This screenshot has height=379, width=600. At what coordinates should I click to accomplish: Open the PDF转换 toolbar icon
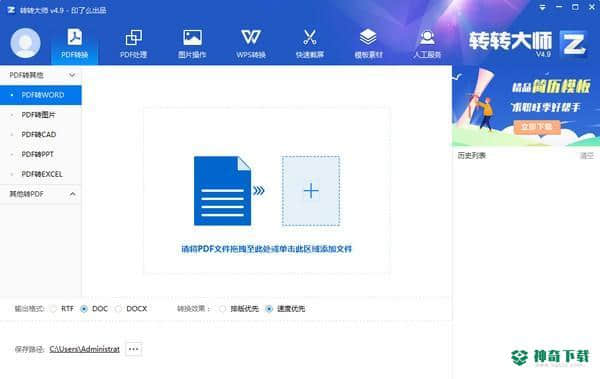click(75, 38)
